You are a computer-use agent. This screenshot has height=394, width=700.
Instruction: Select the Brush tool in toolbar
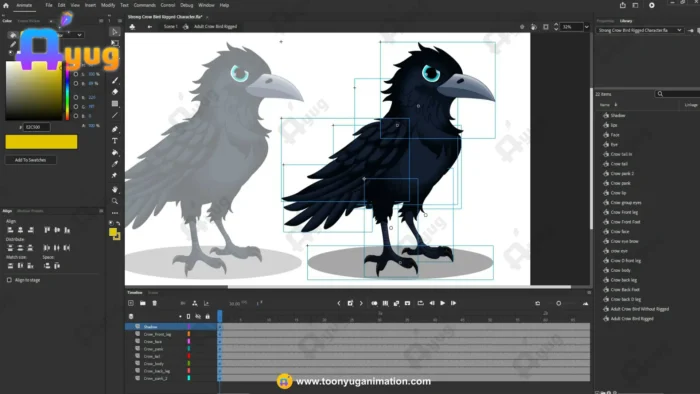[115, 80]
